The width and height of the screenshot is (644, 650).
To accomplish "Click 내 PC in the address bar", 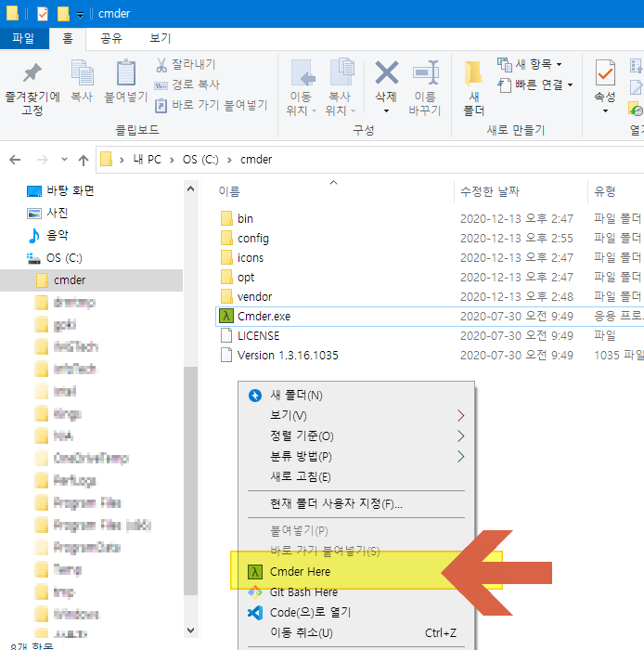I will [x=147, y=160].
